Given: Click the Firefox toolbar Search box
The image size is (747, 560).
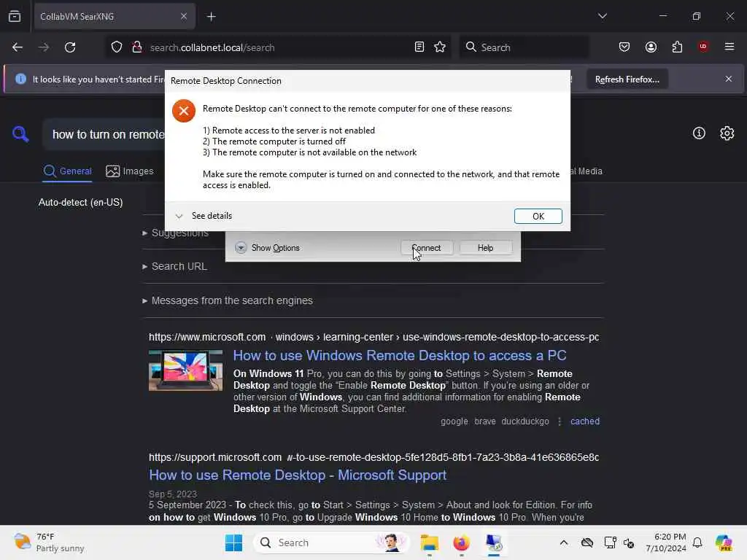Looking at the screenshot, I should [524, 47].
